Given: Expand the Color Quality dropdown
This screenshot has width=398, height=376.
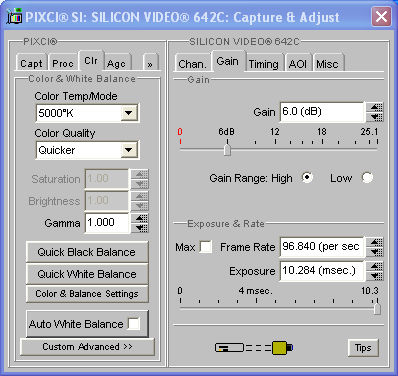Looking at the screenshot, I should point(129,150).
